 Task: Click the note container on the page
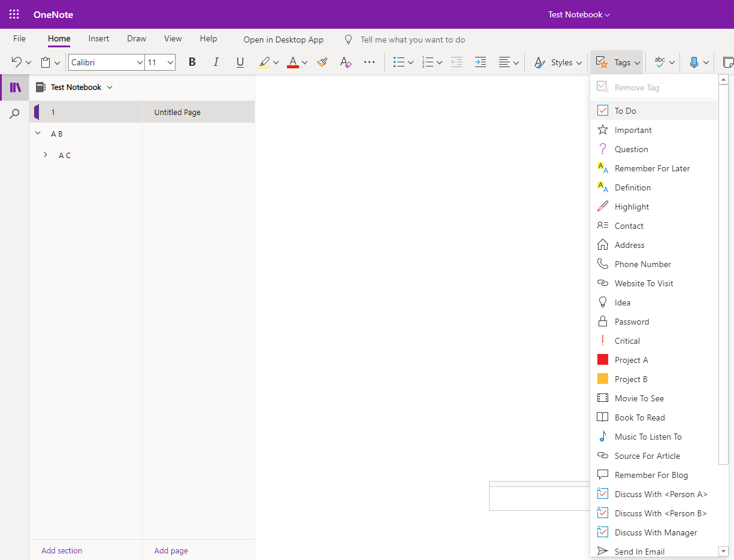pos(539,496)
